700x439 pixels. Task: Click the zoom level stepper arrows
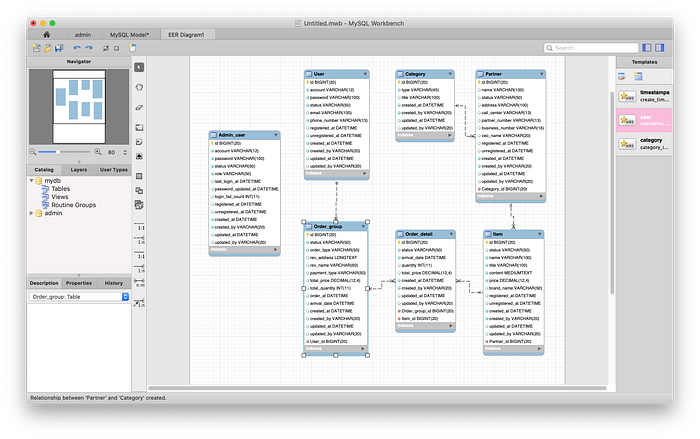pos(125,152)
